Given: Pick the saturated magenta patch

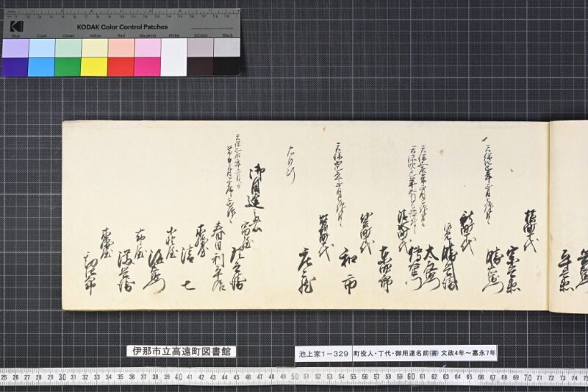Looking at the screenshot, I should point(148,67).
